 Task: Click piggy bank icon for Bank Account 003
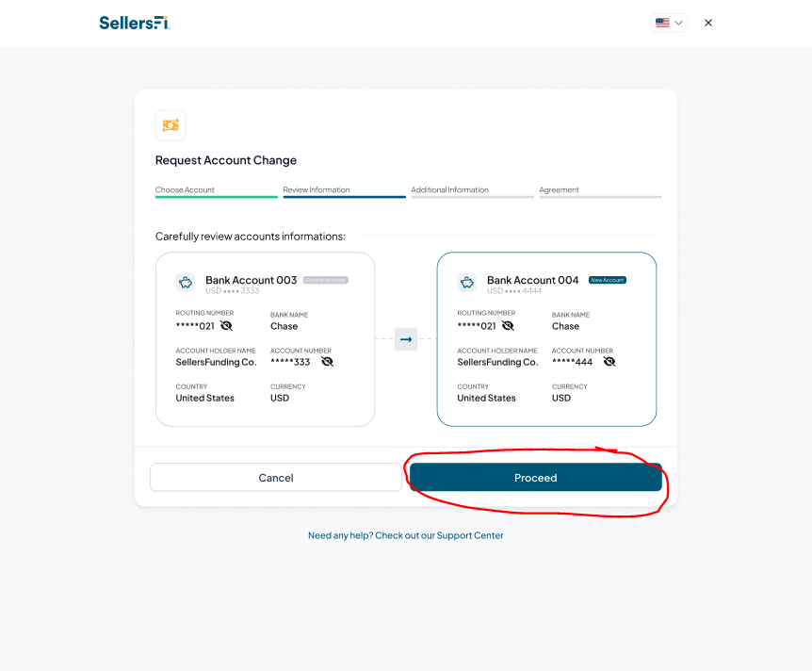(x=186, y=283)
